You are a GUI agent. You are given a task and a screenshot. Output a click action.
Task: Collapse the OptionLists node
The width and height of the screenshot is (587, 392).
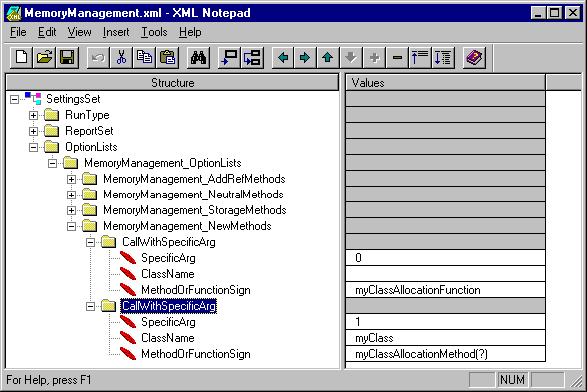33,147
